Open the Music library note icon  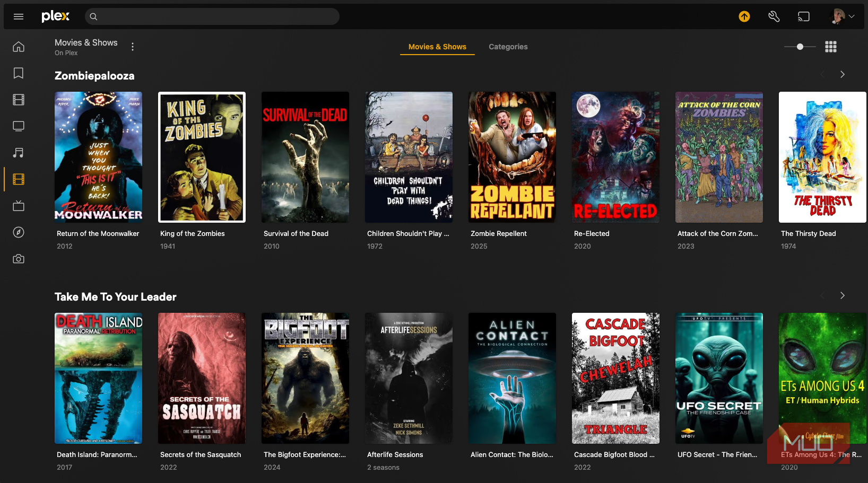pyautogui.click(x=19, y=153)
